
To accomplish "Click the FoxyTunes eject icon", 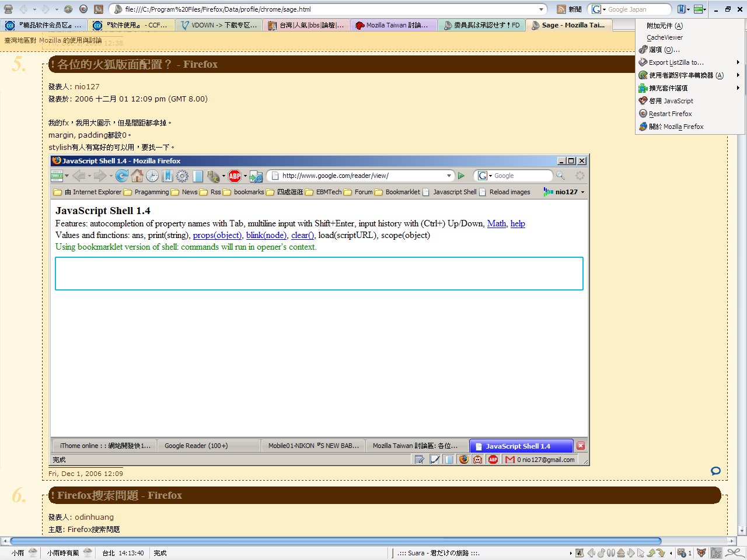I will point(621,553).
